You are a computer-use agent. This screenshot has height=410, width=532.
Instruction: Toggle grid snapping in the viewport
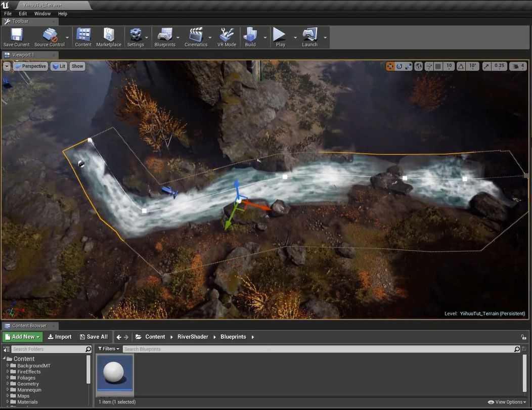(438, 66)
